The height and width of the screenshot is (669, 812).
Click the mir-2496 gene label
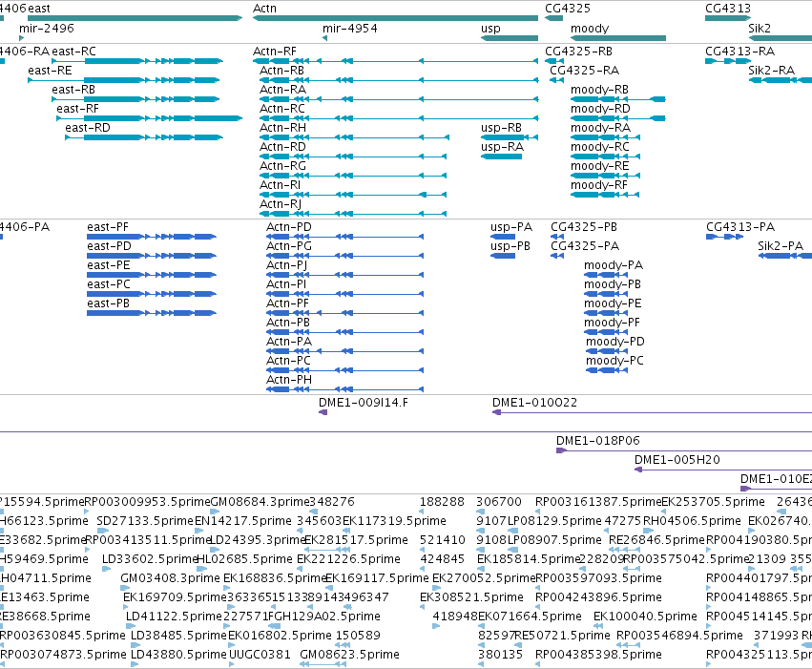point(47,28)
